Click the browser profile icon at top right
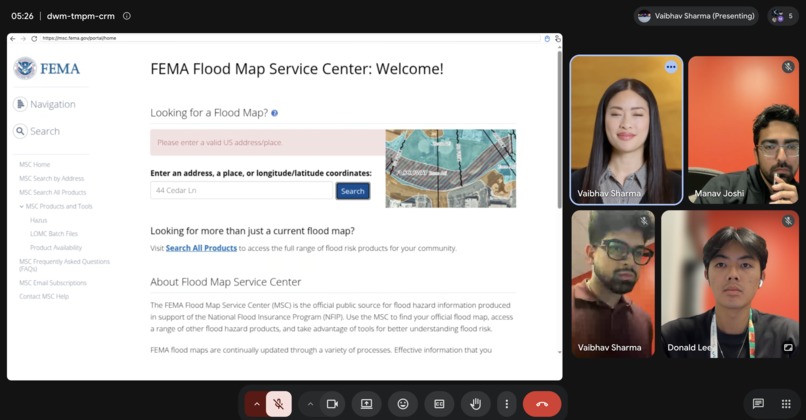 click(x=558, y=39)
